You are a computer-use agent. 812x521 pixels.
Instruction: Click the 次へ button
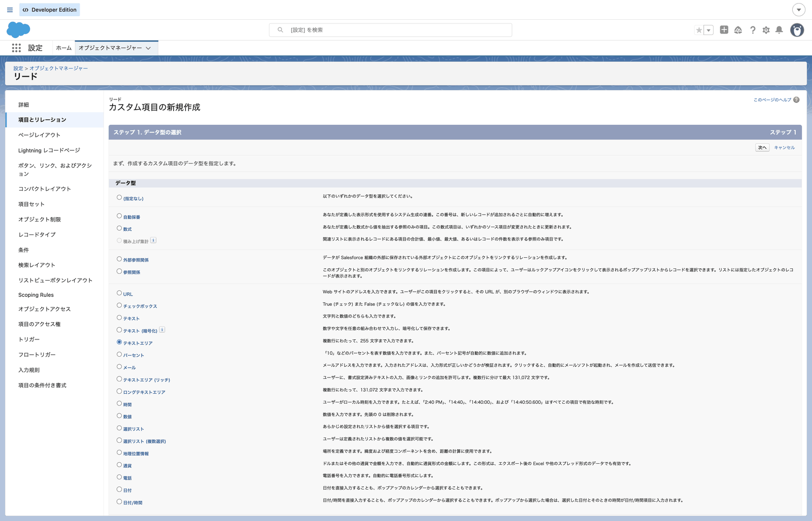coord(762,148)
